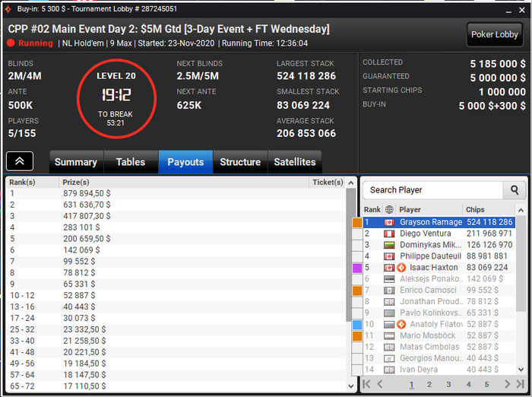Image resolution: width=532 pixels, height=397 pixels.
Task: Open the Satellites tab
Action: (295, 162)
